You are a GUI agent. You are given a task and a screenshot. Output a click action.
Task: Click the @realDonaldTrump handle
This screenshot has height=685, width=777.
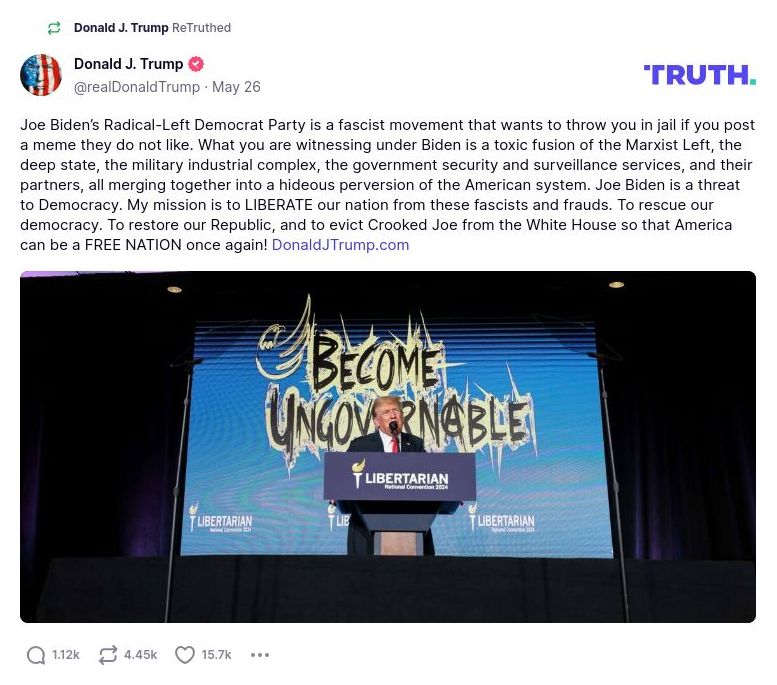pos(137,87)
